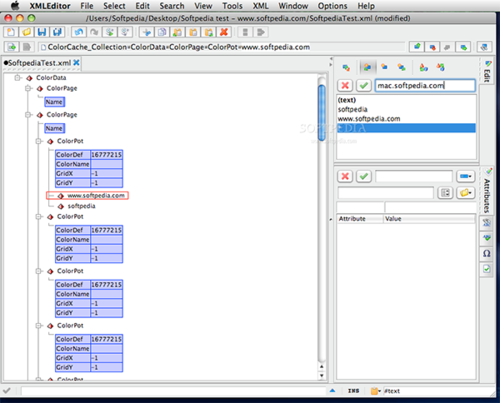Collapse the ColorData tree node
Viewport: 500px width, 403px height.
coord(18,78)
